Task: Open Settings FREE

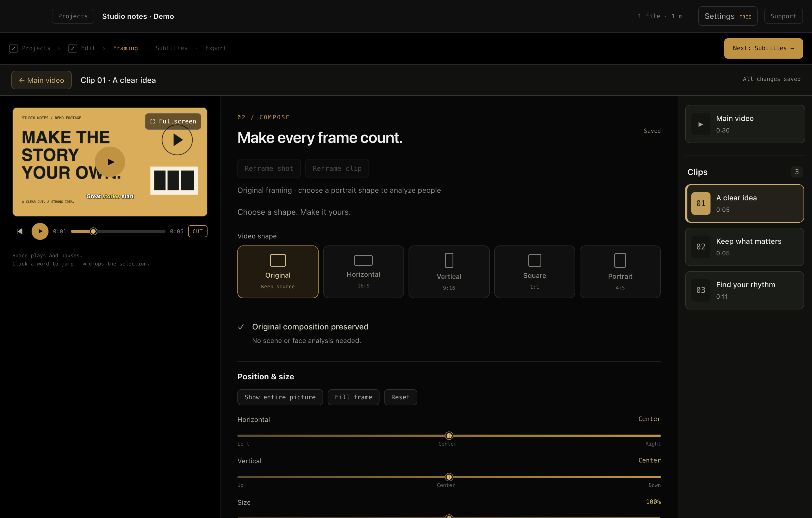Action: pyautogui.click(x=728, y=16)
